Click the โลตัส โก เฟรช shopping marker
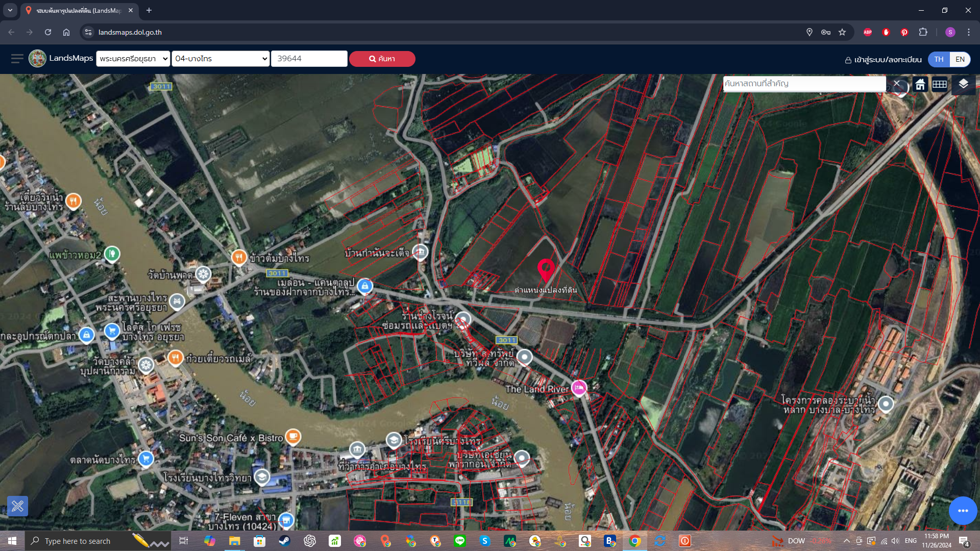This screenshot has width=980, height=551. [x=112, y=331]
